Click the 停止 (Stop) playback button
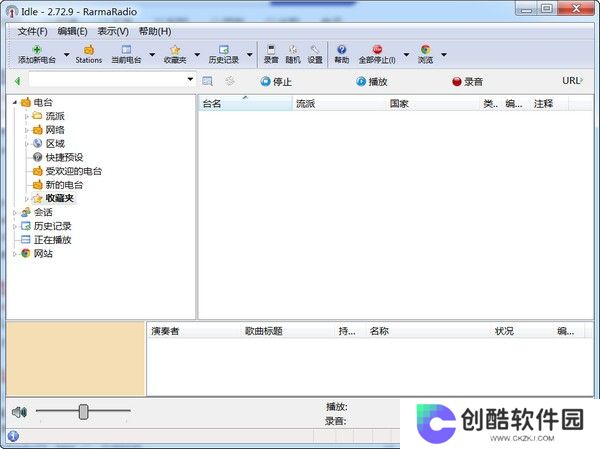Image resolution: width=600 pixels, height=449 pixels. click(276, 82)
